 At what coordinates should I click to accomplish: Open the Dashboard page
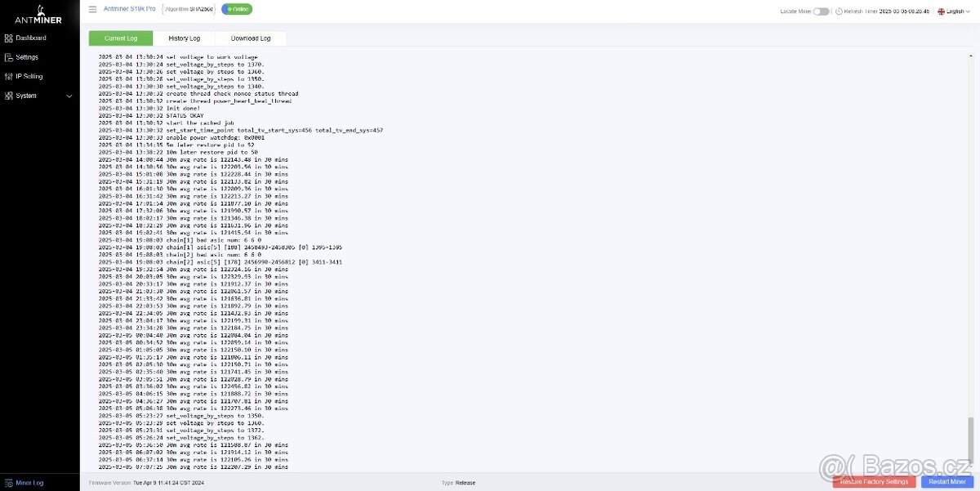[30, 38]
